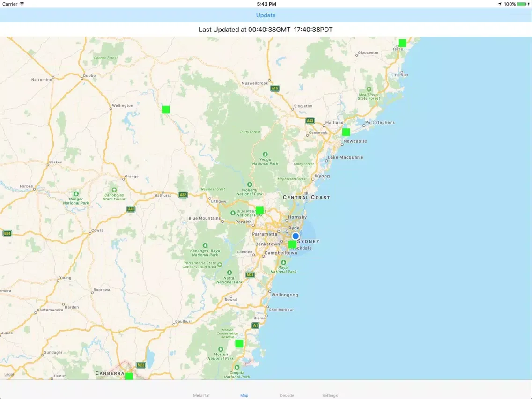Tap the Wollemi National Park icon
This screenshot has height=399, width=532.
249,185
